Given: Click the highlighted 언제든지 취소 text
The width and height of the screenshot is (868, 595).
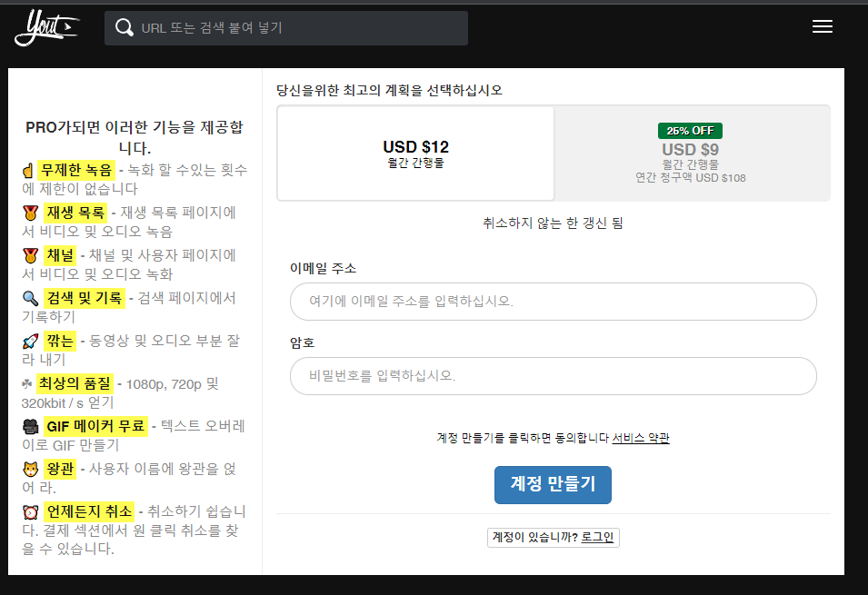Looking at the screenshot, I should 89,511.
